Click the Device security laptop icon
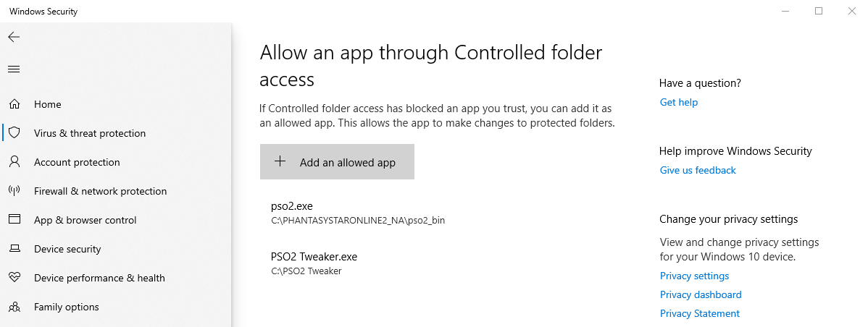868x327 pixels. [x=14, y=249]
